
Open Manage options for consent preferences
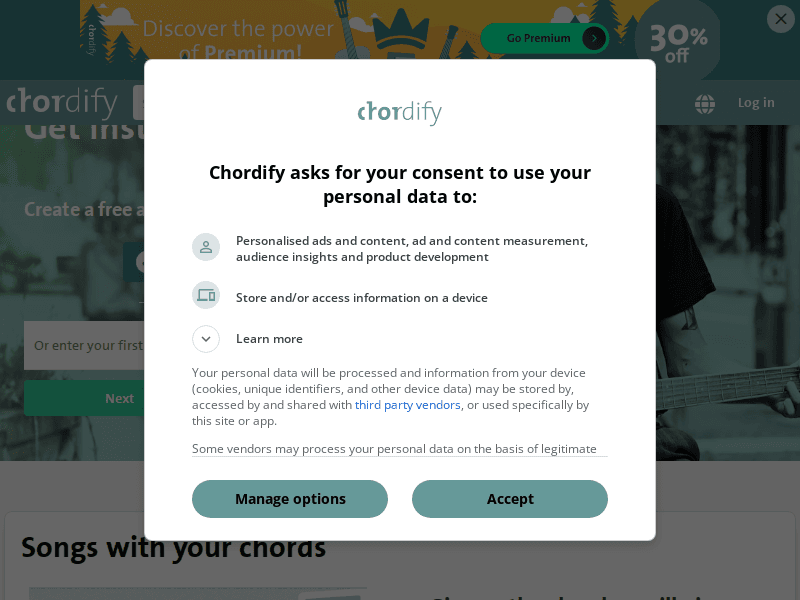289,499
